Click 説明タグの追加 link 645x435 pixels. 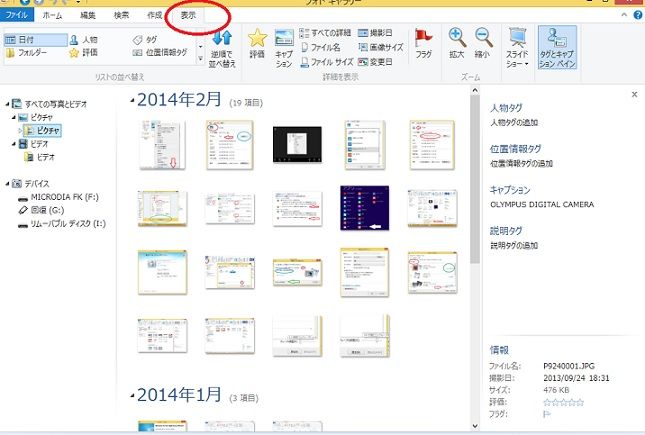point(514,246)
